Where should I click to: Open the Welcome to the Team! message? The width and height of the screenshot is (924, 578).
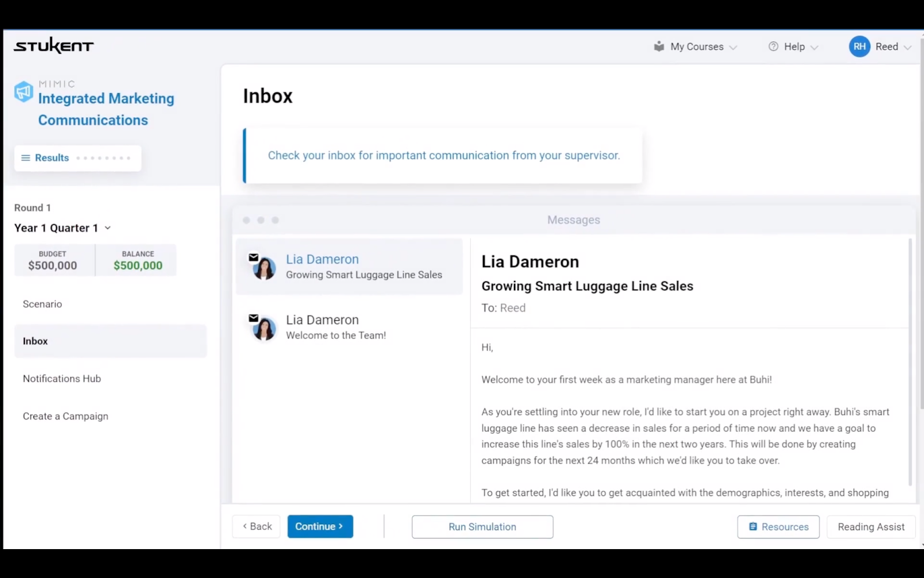(349, 327)
